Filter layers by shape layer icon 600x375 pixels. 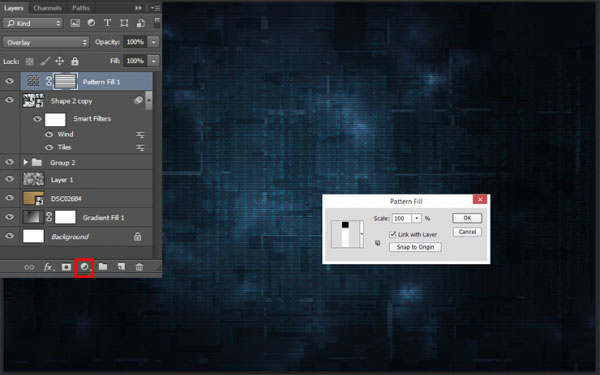tap(124, 23)
